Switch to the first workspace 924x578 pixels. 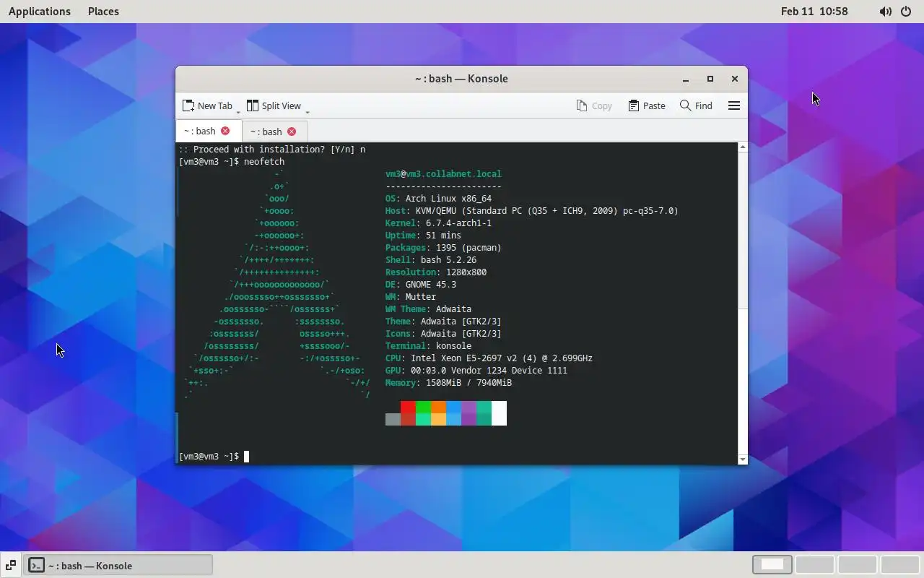tap(772, 564)
